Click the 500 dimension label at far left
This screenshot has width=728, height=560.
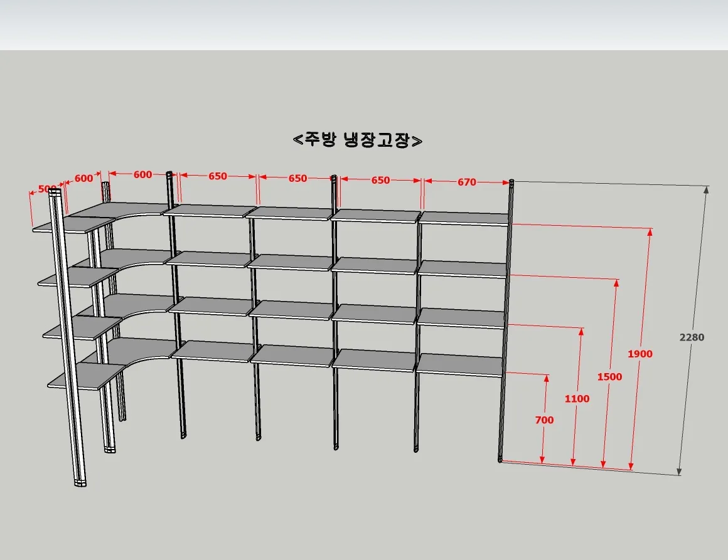(47, 189)
